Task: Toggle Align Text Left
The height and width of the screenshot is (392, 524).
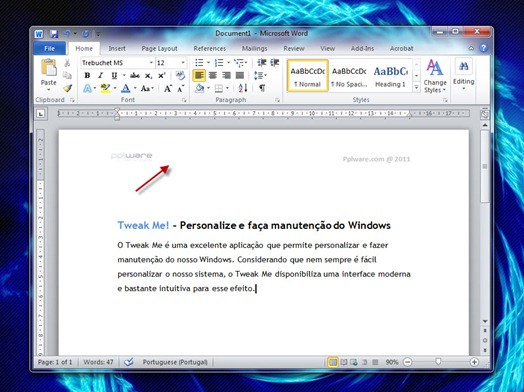Action: coord(199,76)
